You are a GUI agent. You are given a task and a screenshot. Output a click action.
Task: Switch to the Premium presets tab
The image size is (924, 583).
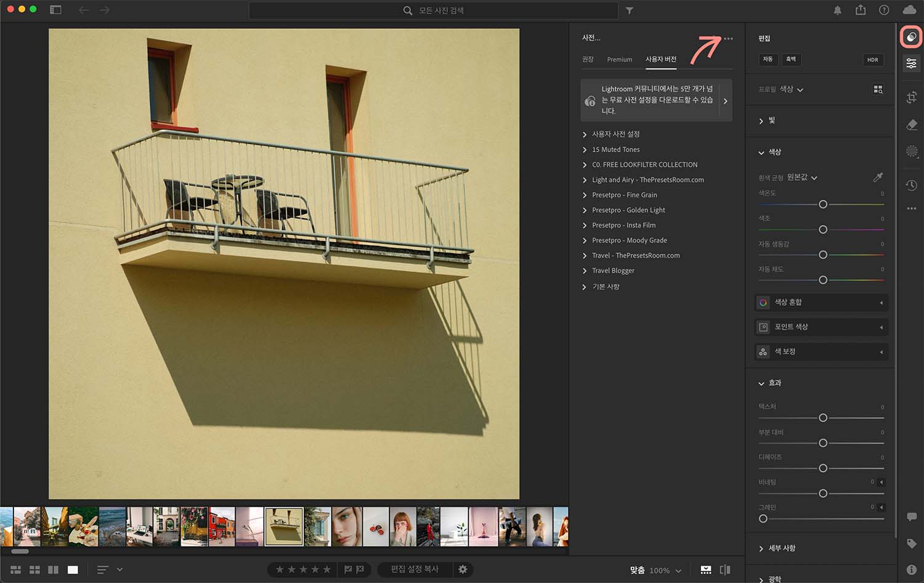619,59
